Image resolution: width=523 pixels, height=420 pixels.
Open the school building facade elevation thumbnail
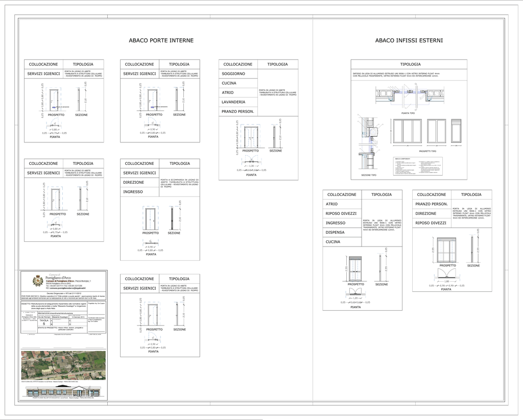click(63, 392)
